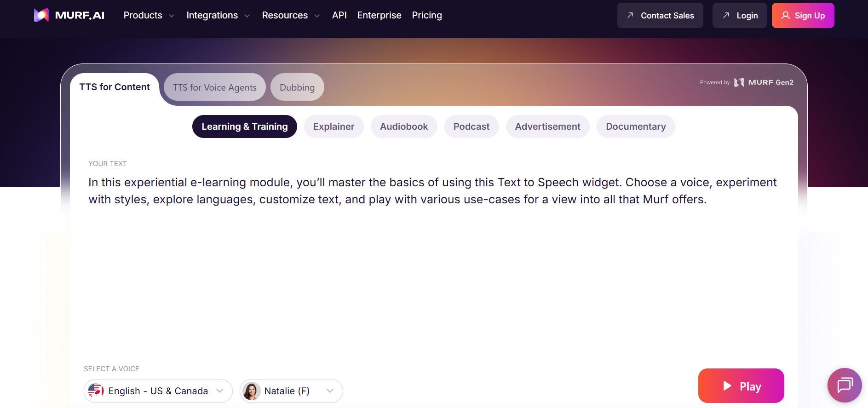Select the Advertisement use case
868x408 pixels.
[548, 126]
